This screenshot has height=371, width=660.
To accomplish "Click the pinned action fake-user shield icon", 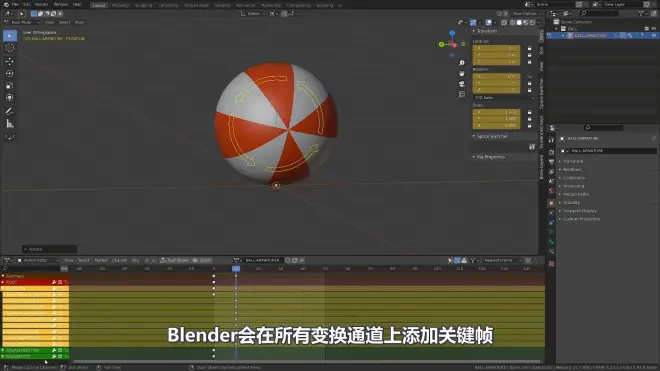I will pyautogui.click(x=288, y=260).
